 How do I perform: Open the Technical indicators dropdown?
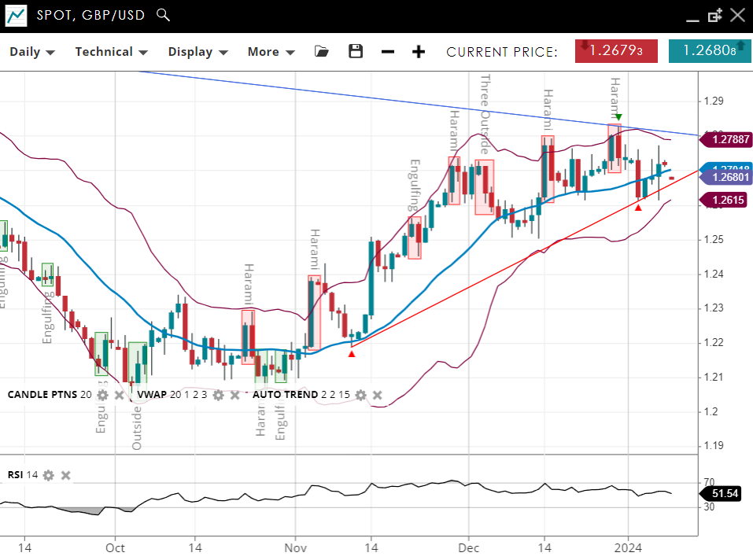pos(111,52)
